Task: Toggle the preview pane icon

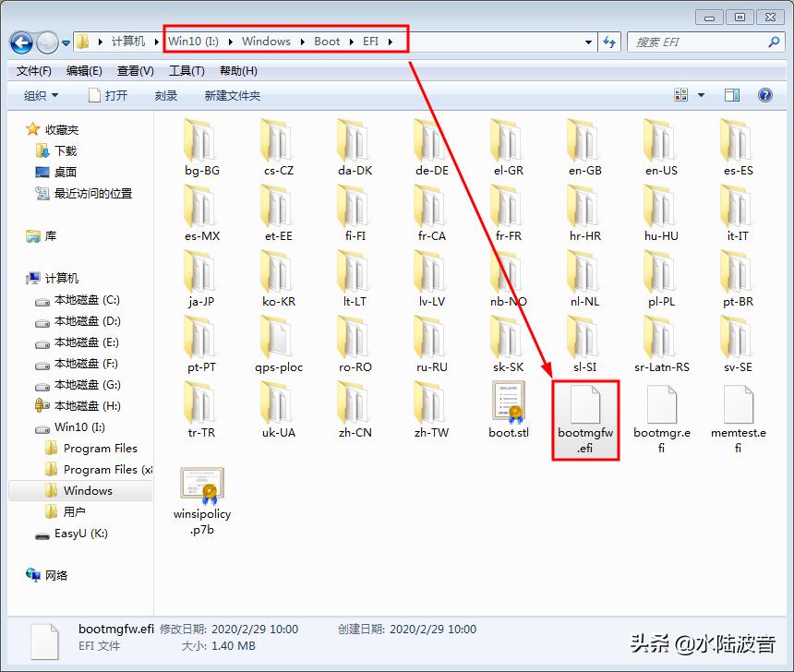Action: 730,94
